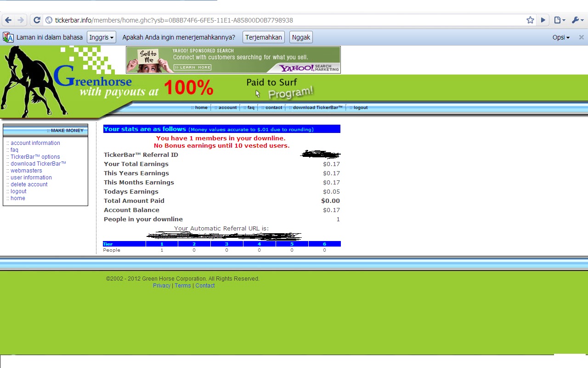
Task: Click the MAKE MONEY sidebar header
Action: point(45,131)
